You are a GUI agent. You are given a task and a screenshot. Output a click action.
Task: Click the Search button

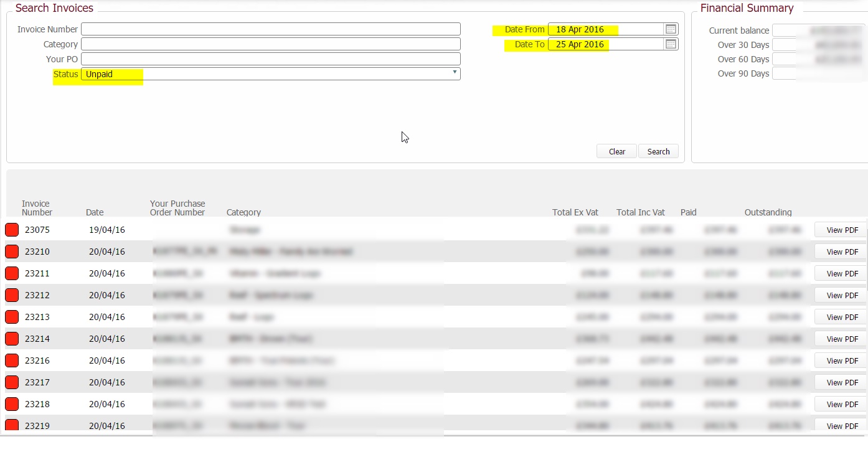pos(658,151)
